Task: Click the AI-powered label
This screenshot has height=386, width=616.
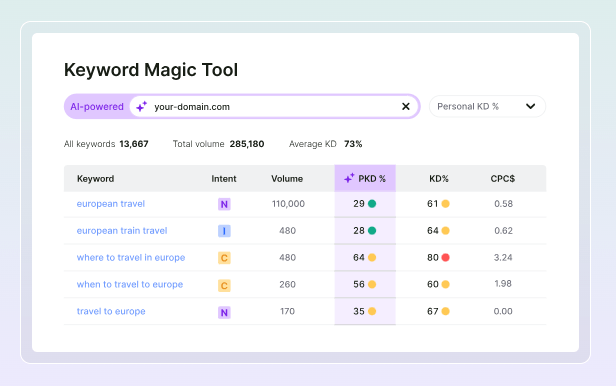Action: pyautogui.click(x=97, y=106)
